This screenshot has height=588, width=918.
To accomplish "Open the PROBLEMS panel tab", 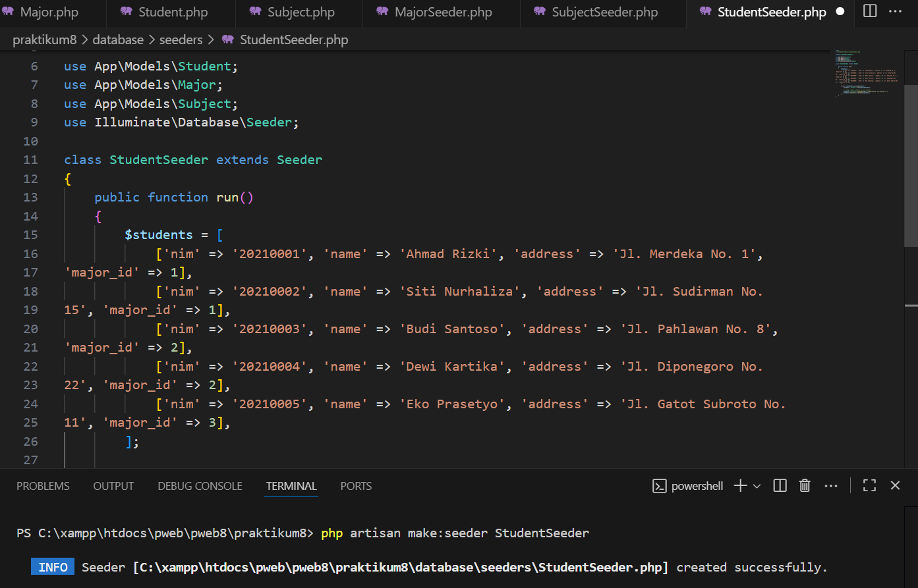I will point(43,486).
